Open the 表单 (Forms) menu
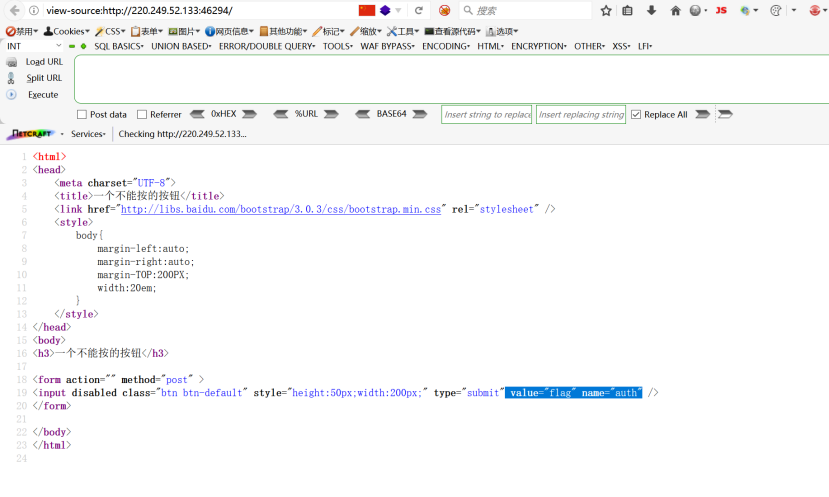 (x=146, y=31)
